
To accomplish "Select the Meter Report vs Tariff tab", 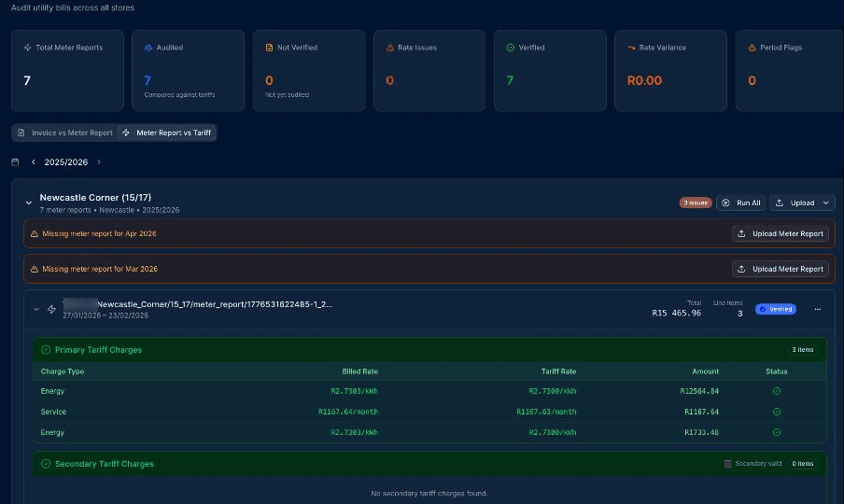I will (x=167, y=133).
